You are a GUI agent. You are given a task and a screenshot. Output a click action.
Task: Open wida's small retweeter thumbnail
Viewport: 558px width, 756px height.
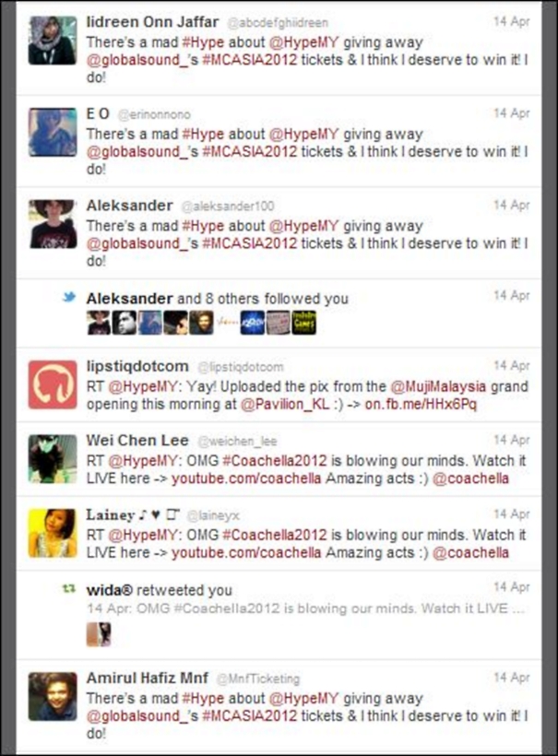[x=99, y=634]
